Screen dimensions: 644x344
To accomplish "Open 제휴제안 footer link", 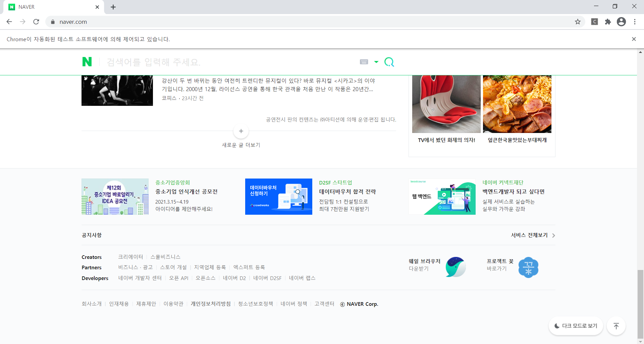I will (x=146, y=304).
